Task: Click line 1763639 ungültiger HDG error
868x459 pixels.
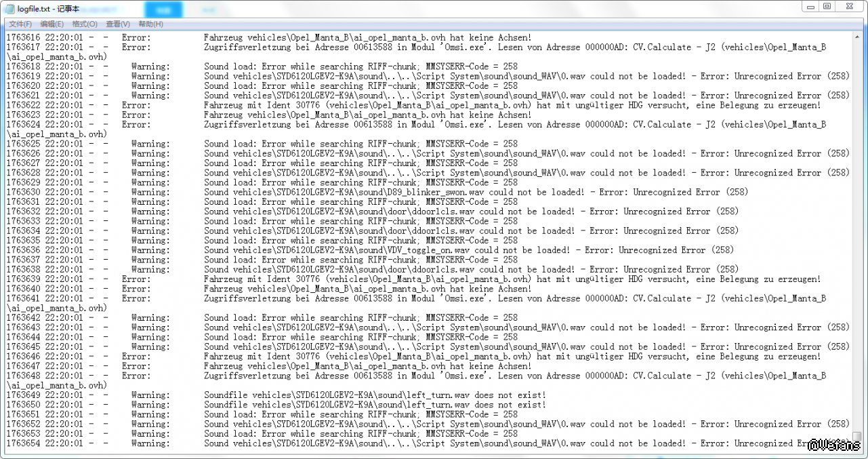Action: click(512, 279)
